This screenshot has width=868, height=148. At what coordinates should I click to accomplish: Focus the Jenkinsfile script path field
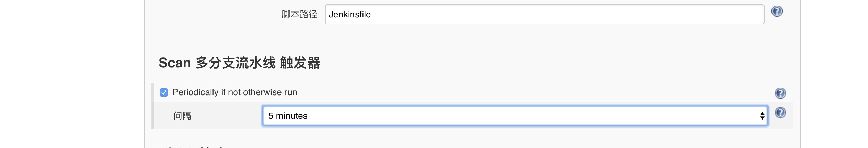tap(544, 15)
